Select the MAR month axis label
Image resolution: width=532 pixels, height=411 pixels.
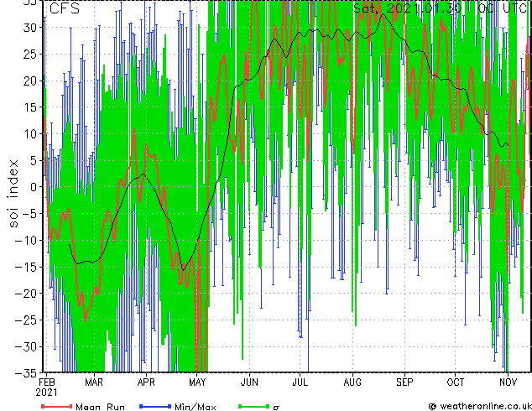[x=94, y=382]
